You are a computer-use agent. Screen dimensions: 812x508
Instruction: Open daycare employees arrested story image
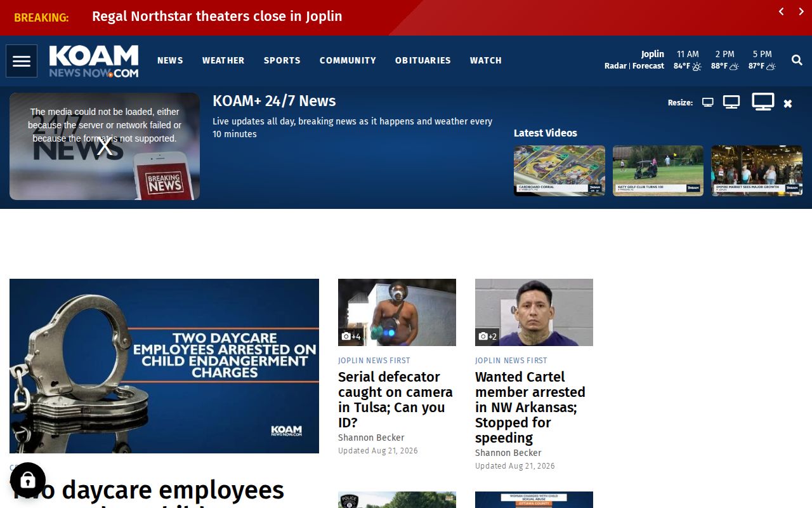pyautogui.click(x=164, y=366)
